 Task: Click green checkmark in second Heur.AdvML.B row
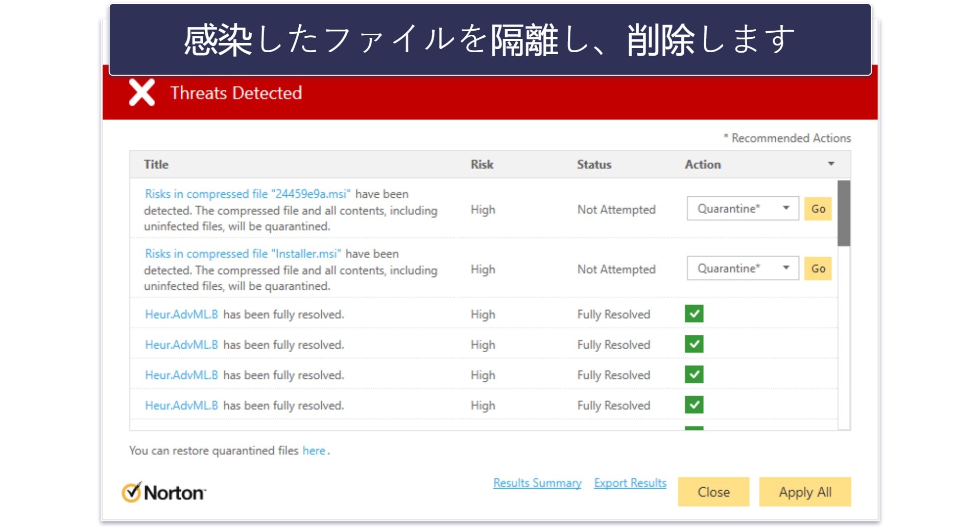click(x=694, y=344)
